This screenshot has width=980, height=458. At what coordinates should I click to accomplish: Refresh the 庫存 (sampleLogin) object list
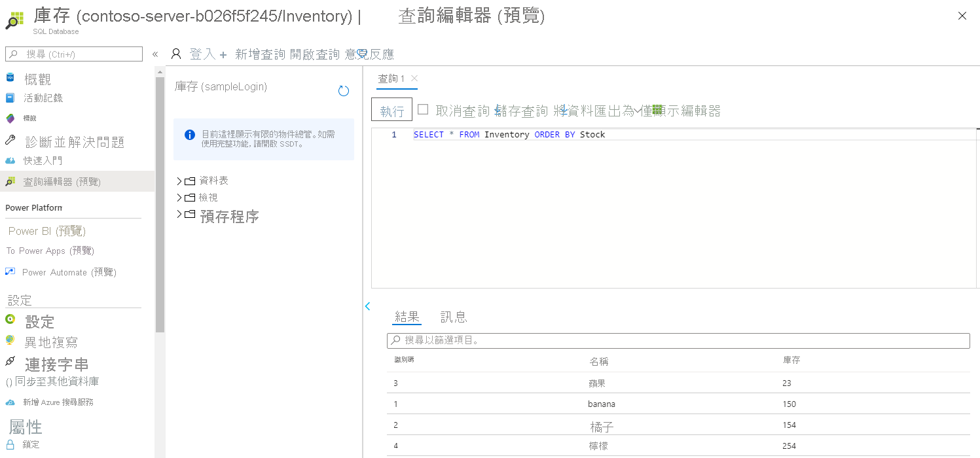tap(343, 91)
